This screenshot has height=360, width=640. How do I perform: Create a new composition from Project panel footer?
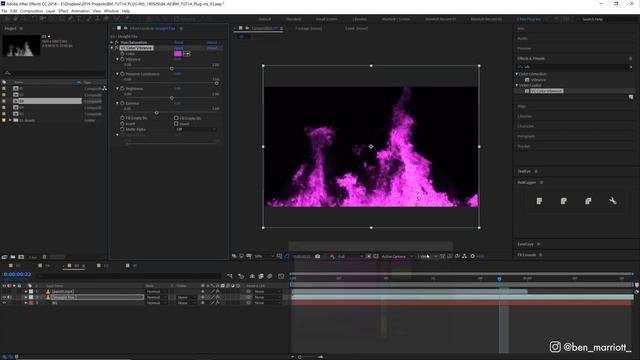click(21, 257)
